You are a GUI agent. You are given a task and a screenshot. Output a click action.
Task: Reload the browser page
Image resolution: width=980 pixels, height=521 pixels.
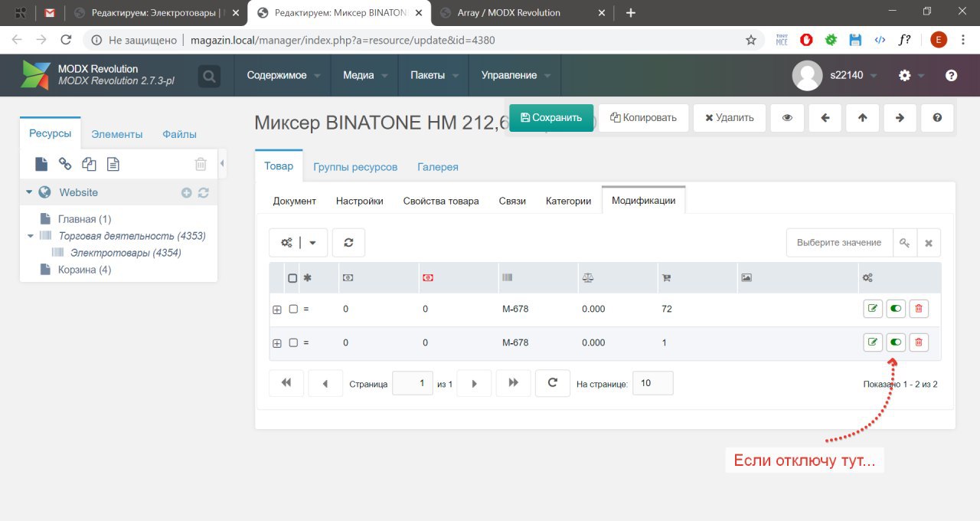[x=66, y=40]
